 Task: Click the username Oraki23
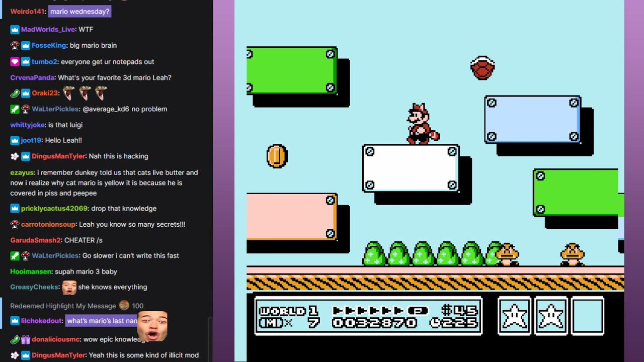pyautogui.click(x=45, y=93)
